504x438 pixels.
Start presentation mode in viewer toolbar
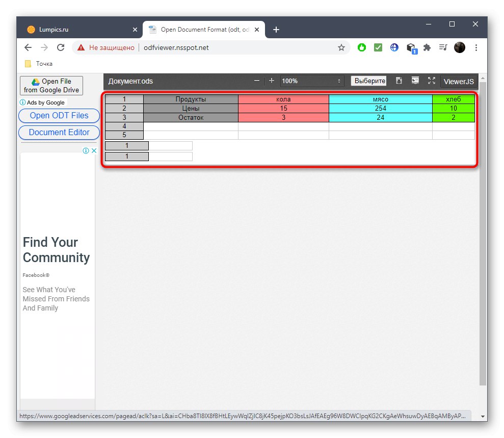pos(415,81)
